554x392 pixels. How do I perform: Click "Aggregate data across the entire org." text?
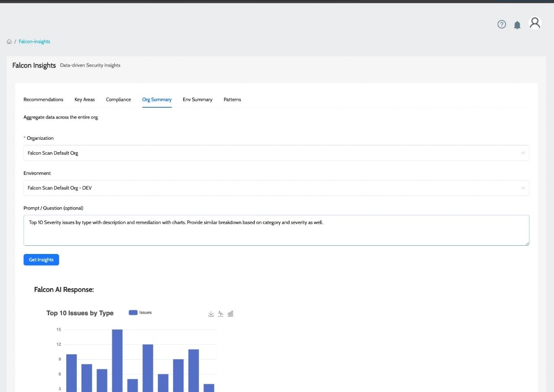61,117
